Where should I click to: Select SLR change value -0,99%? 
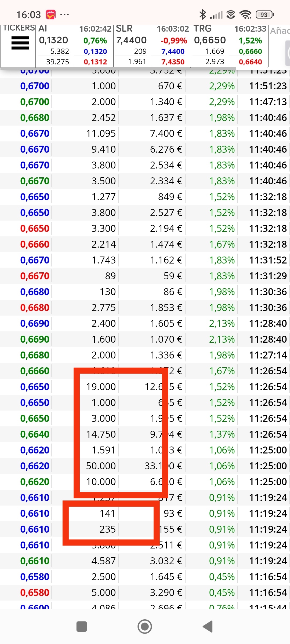tap(174, 41)
